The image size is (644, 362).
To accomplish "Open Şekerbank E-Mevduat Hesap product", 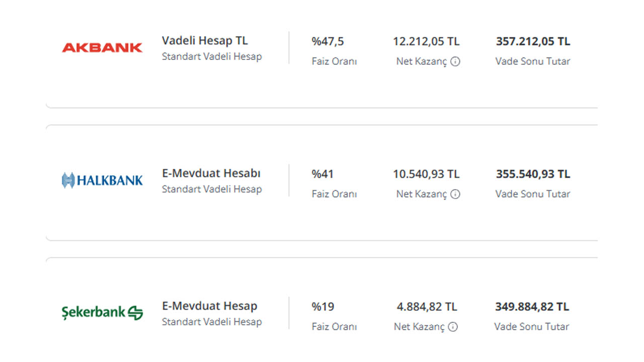I will click(x=209, y=306).
